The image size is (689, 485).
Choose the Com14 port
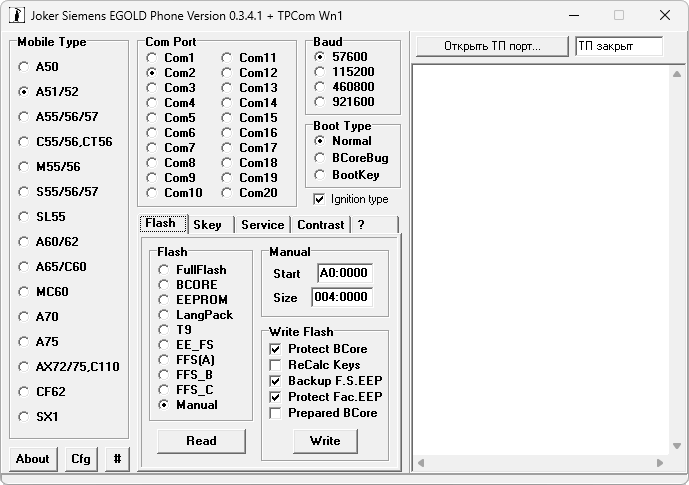[249, 103]
